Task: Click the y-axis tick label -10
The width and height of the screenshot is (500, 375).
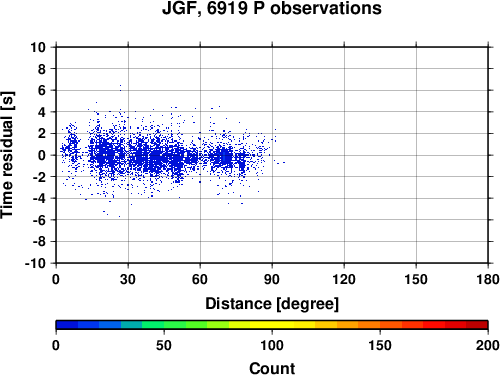Action: (x=35, y=263)
